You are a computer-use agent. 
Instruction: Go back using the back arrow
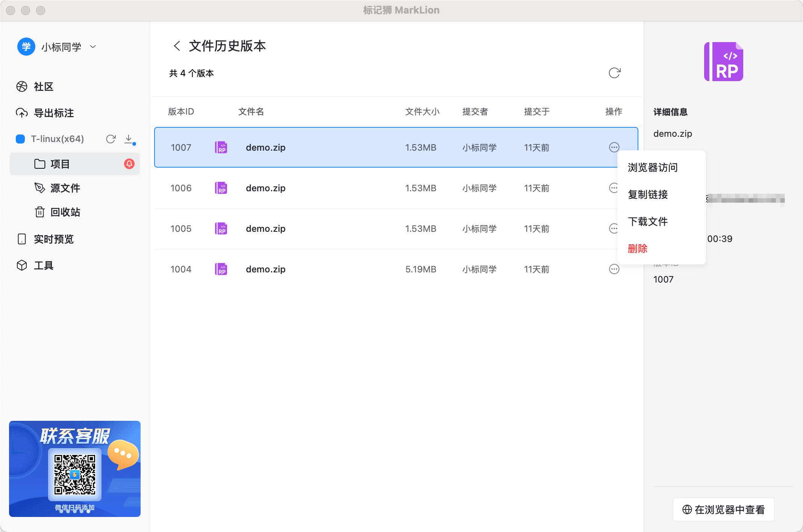[176, 45]
